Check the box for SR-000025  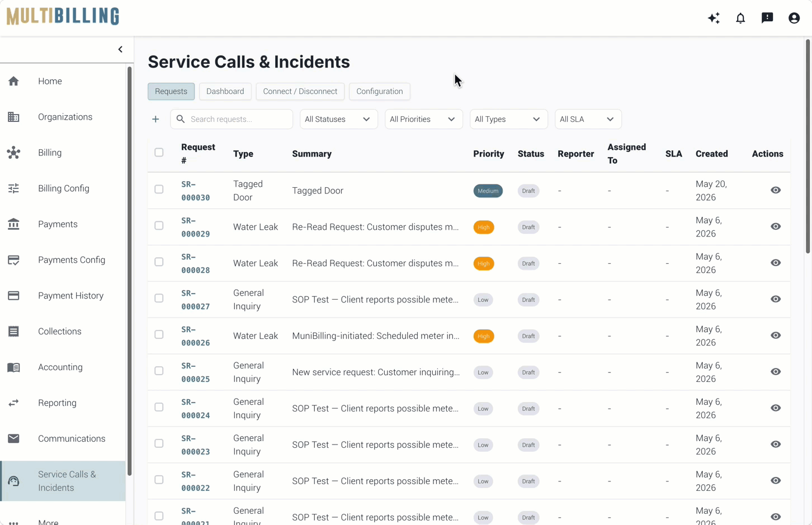159,371
